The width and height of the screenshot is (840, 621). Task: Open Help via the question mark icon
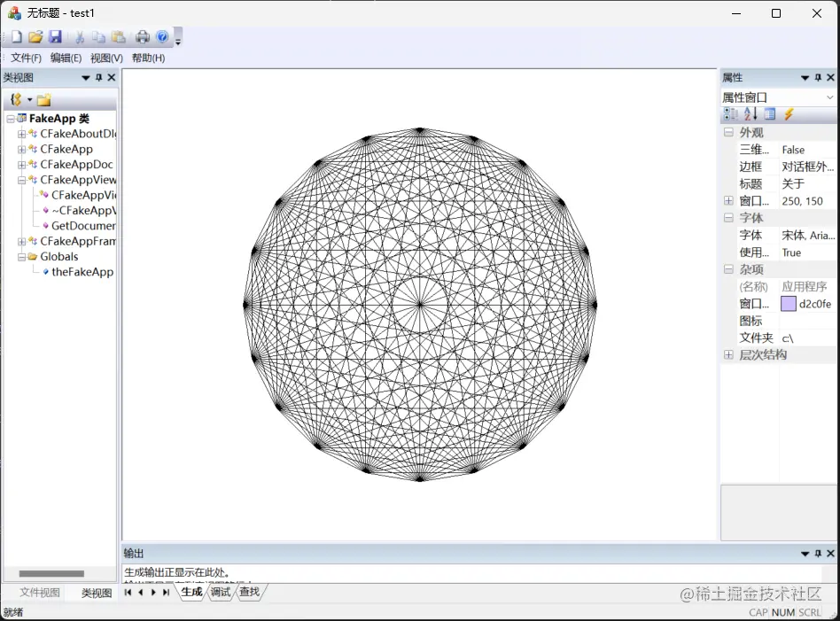pyautogui.click(x=163, y=36)
